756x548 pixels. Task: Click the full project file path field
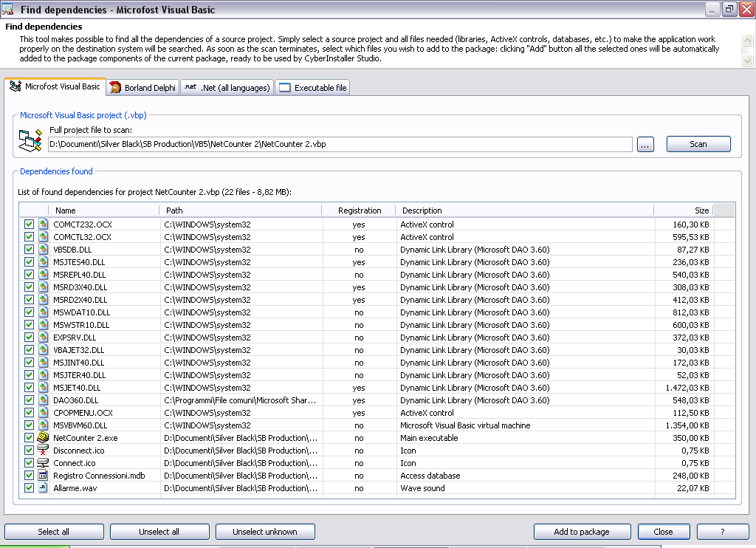pyautogui.click(x=340, y=144)
